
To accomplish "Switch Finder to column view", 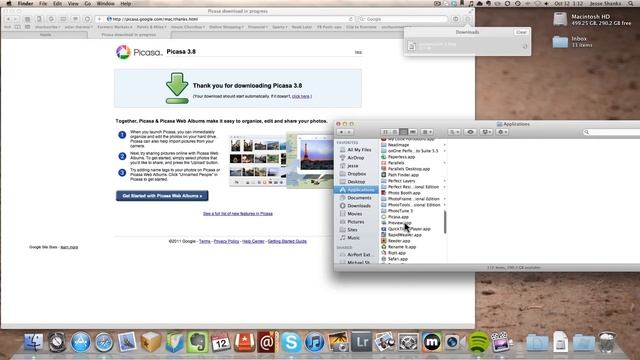I will point(403,132).
